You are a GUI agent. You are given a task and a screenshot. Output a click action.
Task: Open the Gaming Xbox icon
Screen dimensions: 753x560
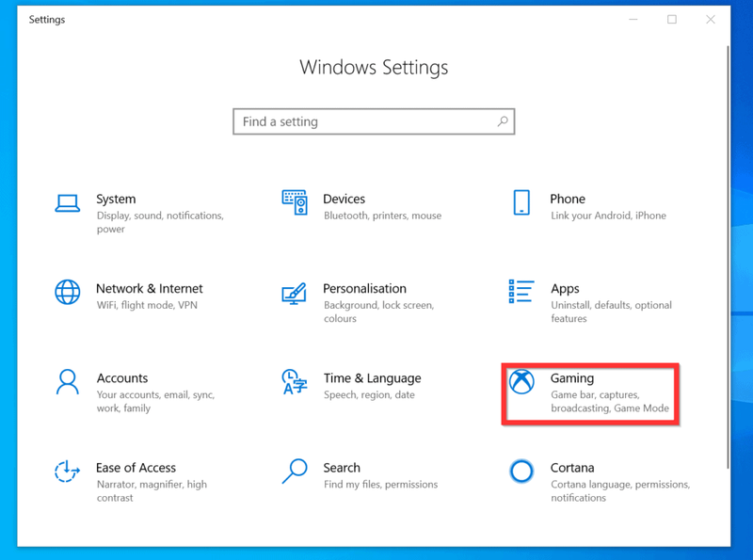(521, 382)
